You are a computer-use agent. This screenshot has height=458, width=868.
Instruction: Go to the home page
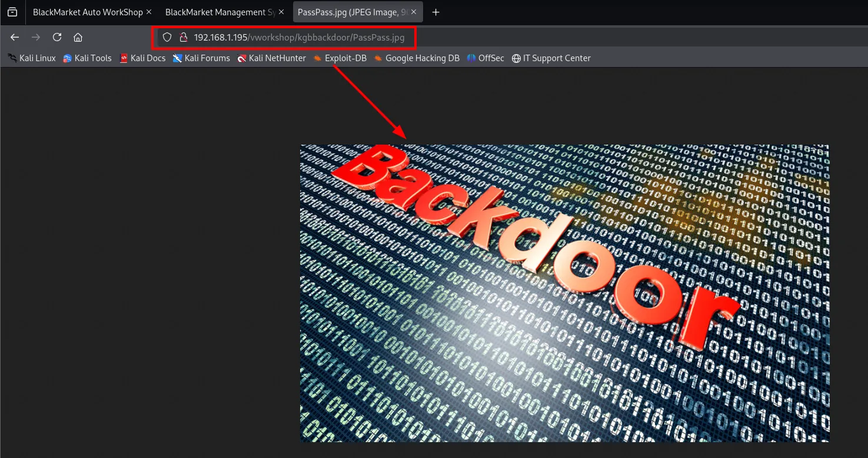click(78, 37)
